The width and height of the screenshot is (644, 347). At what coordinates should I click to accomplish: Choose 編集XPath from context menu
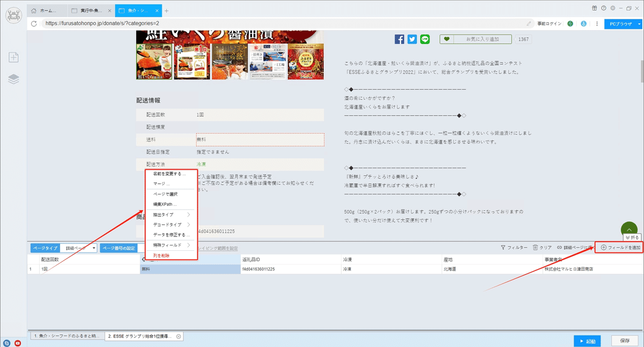coord(171,205)
